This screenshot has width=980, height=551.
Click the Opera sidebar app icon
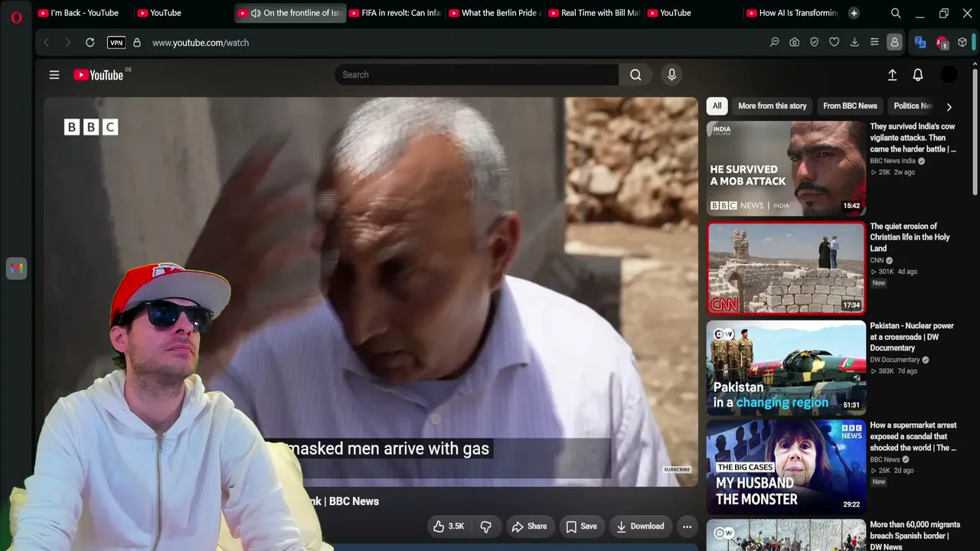click(16, 269)
